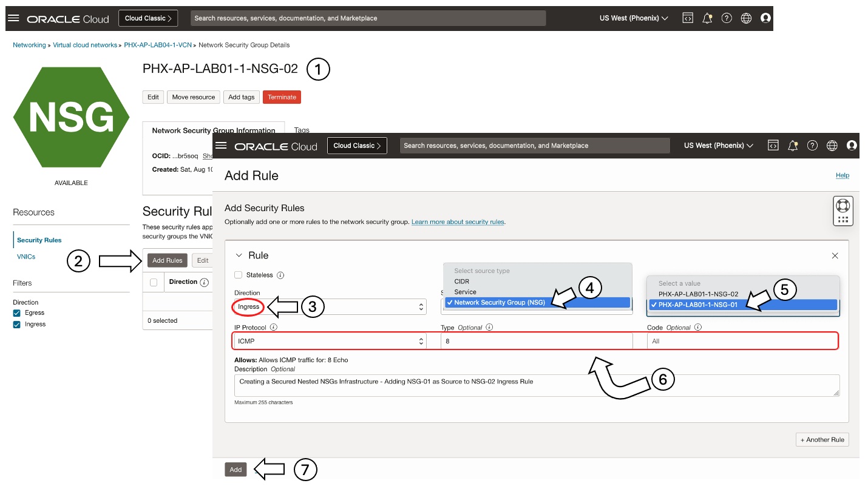This screenshot has width=868, height=486.
Task: Select PHX-AP-LAB01-1-NSG-01 in source list
Action: (743, 305)
